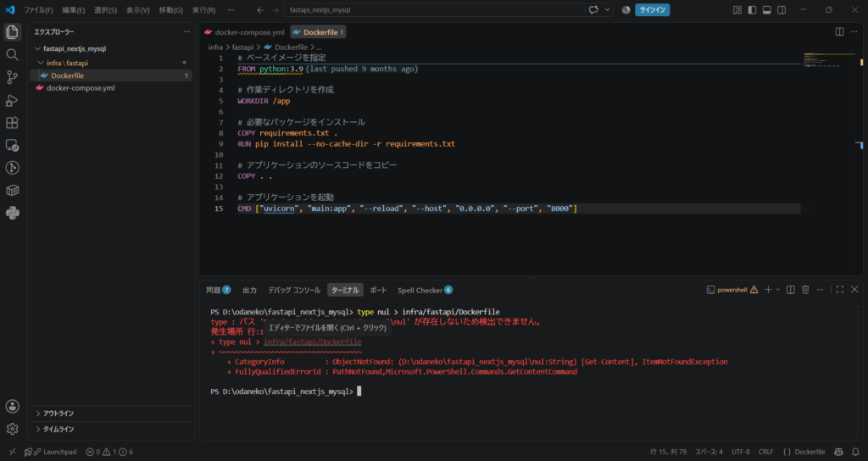Switch to the ポート panel tab
Image resolution: width=868 pixels, height=461 pixels.
pos(379,290)
